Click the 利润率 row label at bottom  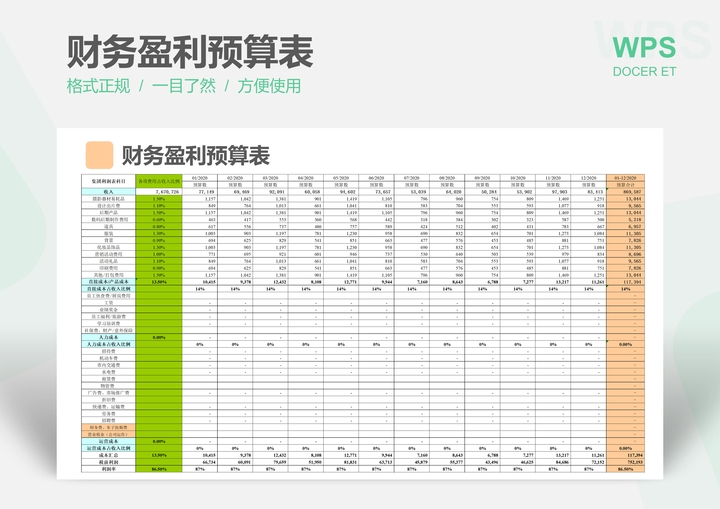[108, 468]
